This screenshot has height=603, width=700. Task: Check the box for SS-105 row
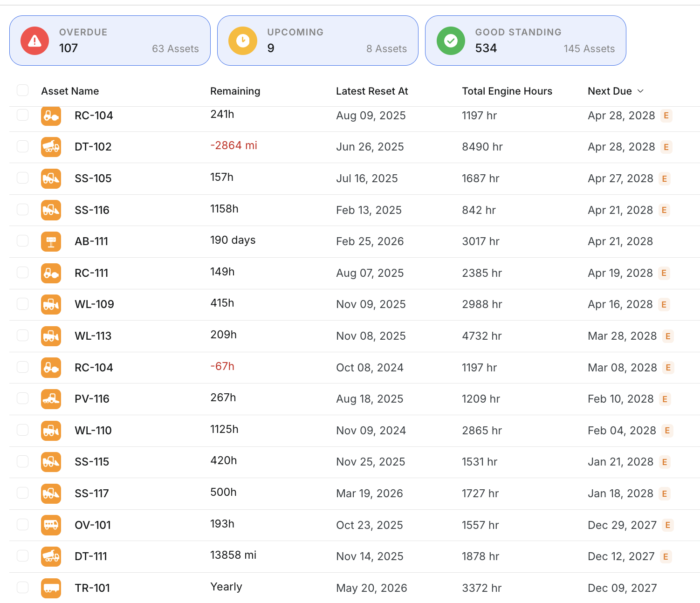pos(23,178)
